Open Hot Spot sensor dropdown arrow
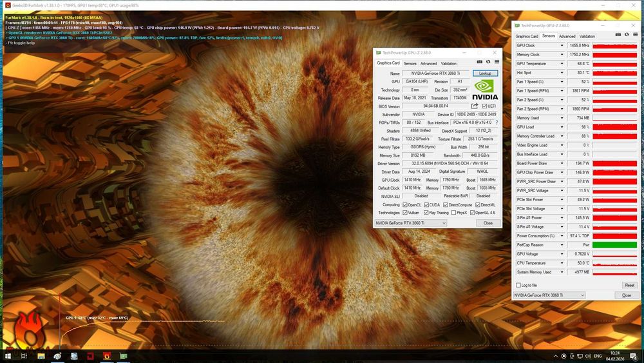Screen dimensions: 644x363 [x=562, y=73]
